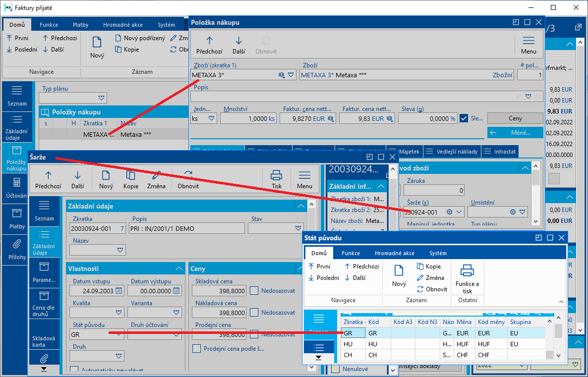The image size is (588, 377).
Task: Open Kvalita dropdown
Action: pyautogui.click(x=119, y=313)
